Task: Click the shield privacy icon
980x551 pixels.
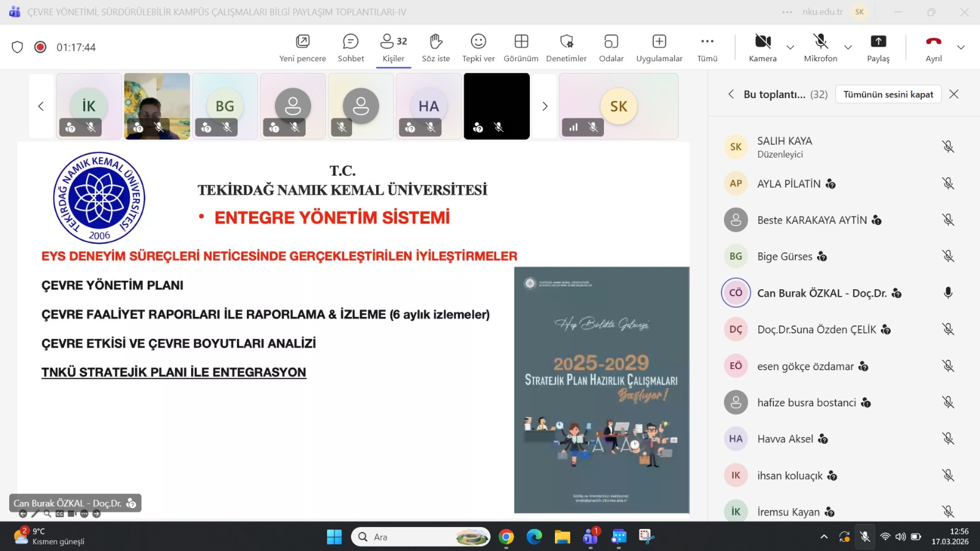Action: 17,47
